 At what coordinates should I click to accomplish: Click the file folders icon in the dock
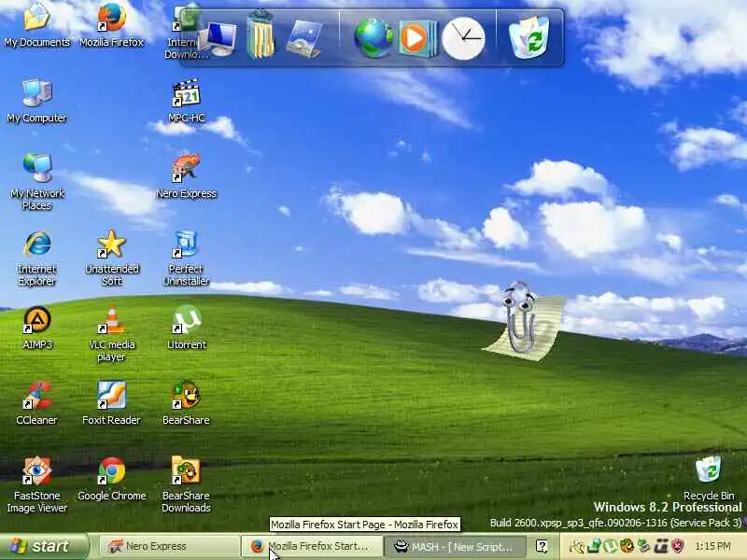[261, 35]
